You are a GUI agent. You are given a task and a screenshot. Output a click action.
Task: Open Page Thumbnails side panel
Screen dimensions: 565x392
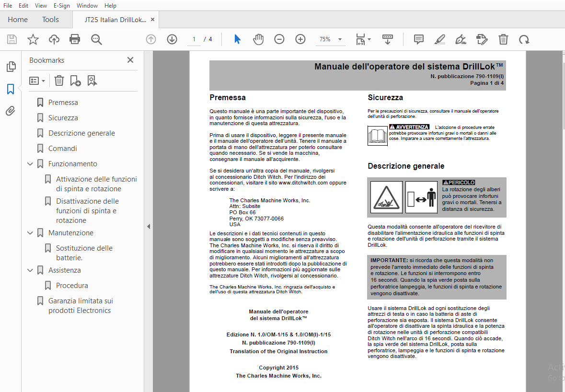11,67
